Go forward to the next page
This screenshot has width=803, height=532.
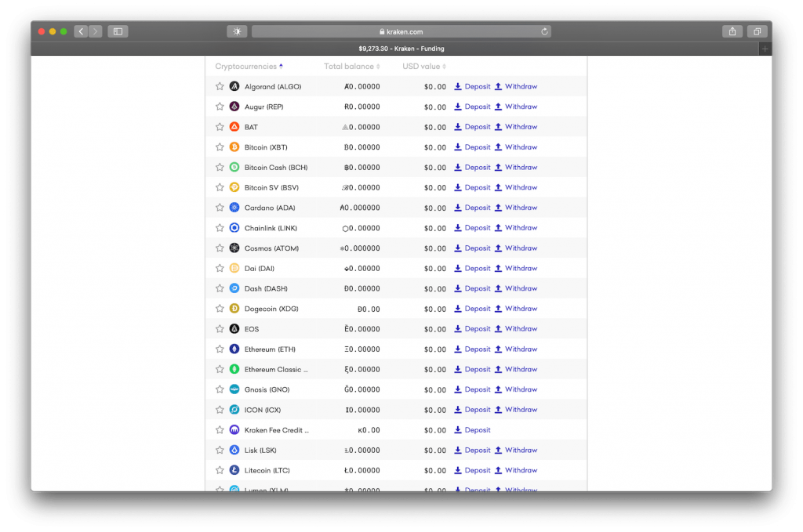95,31
